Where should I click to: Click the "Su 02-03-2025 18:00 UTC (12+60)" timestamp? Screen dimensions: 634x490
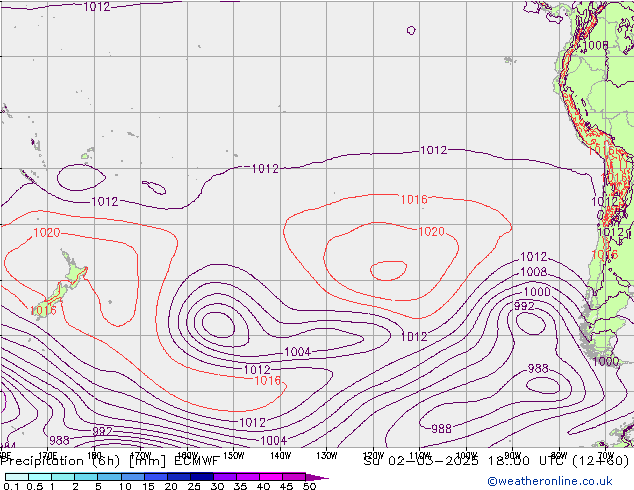(496, 461)
